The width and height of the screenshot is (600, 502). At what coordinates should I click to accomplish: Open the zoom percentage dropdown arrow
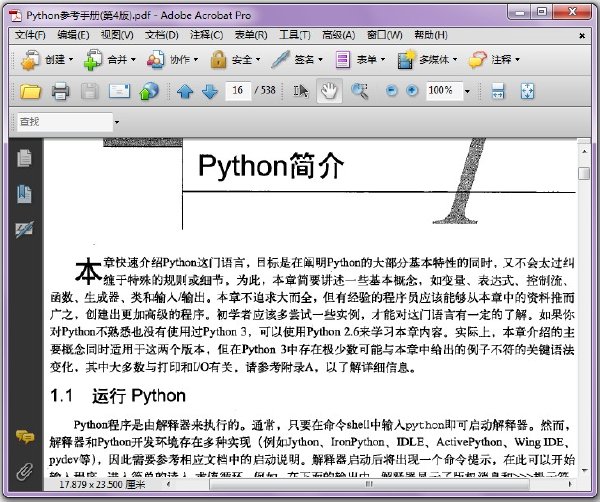pos(467,91)
